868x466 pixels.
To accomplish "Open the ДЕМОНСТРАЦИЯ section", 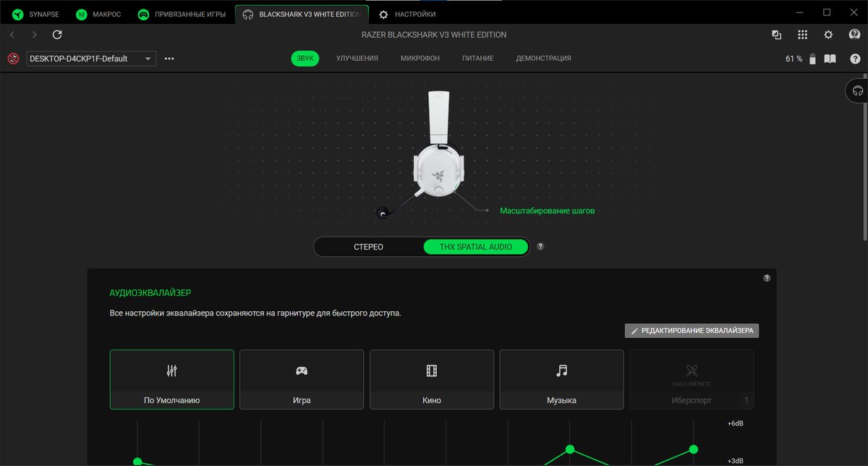I will [x=543, y=59].
